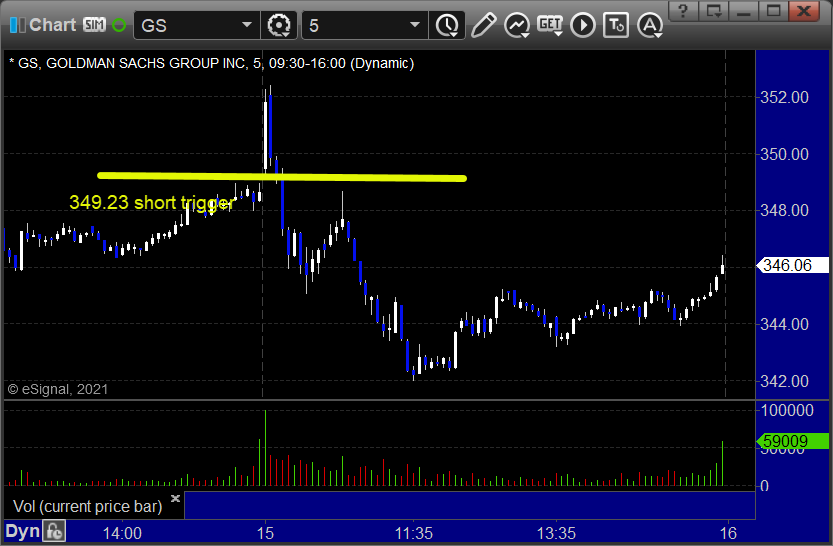Click the GET indicators icon
The width and height of the screenshot is (833, 546).
(x=550, y=25)
